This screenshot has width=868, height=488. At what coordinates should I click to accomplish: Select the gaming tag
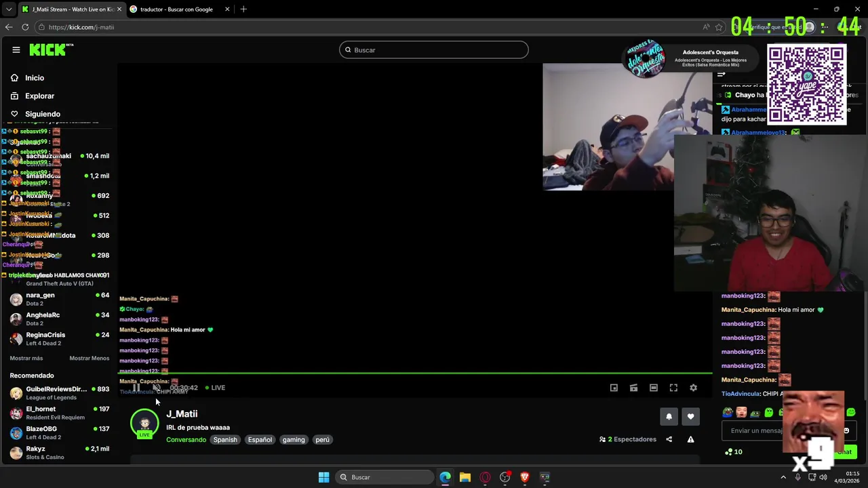click(x=294, y=440)
